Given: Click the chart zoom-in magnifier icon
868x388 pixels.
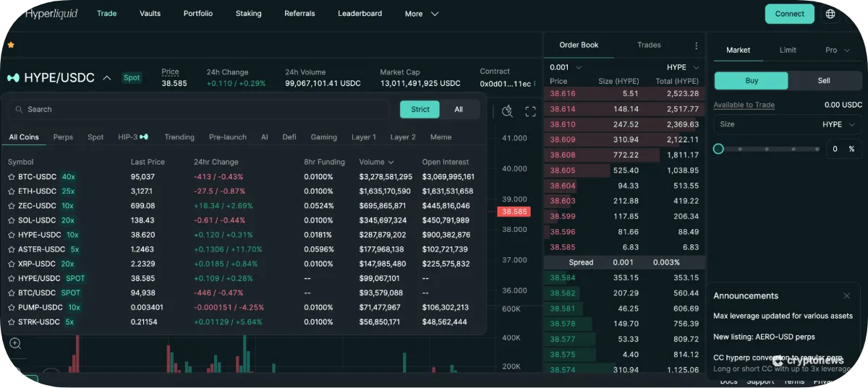Looking at the screenshot, I should coord(15,344).
